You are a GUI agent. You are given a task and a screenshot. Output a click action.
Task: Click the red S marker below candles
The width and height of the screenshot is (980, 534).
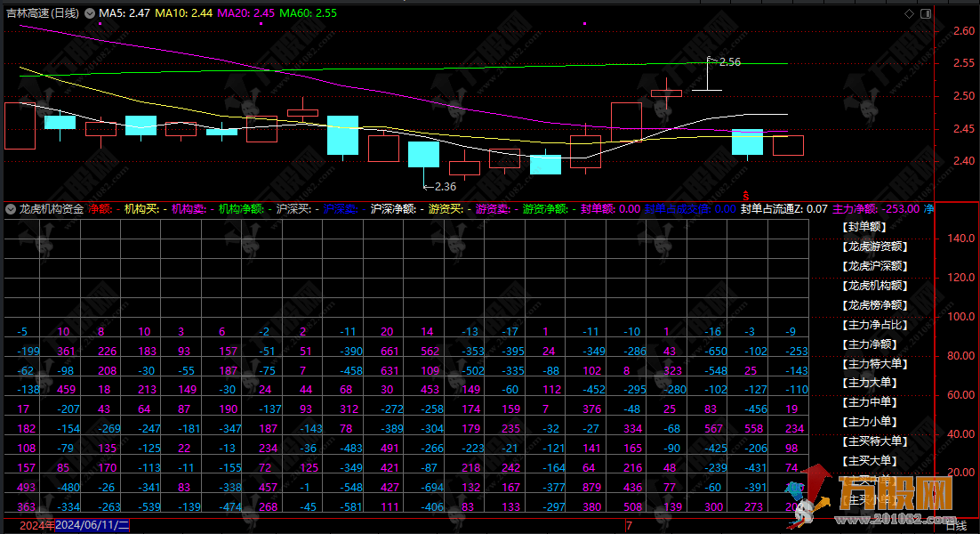tap(745, 196)
